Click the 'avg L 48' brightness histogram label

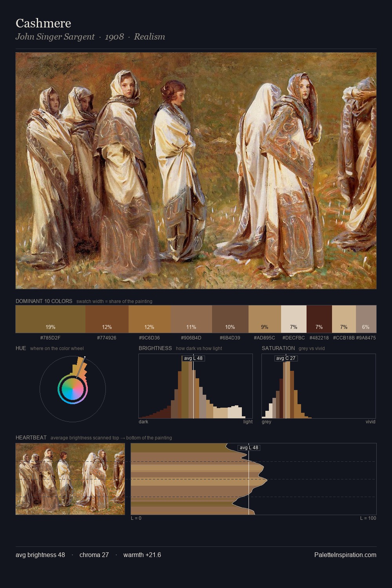click(193, 358)
